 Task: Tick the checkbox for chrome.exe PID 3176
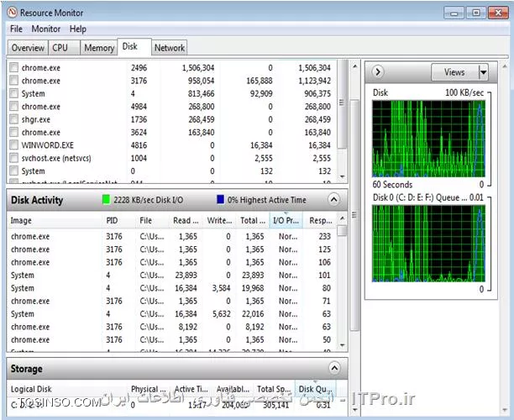13,81
